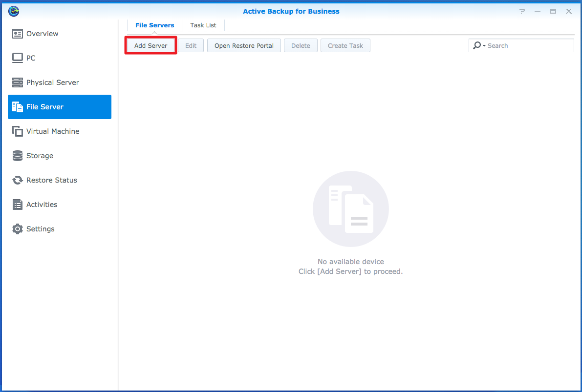Click the Edit button
Image resolution: width=582 pixels, height=392 pixels.
click(191, 46)
